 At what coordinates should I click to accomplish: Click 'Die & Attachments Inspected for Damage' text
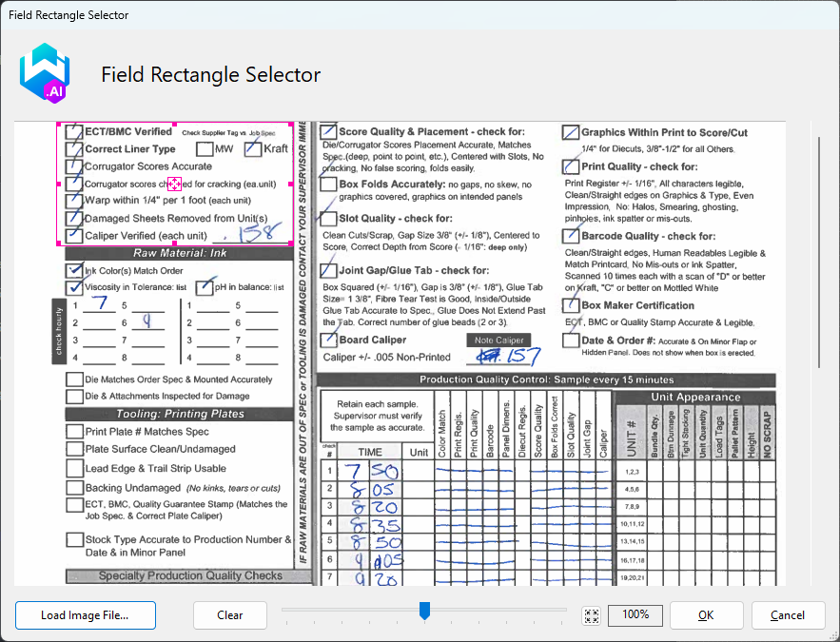coord(167,397)
